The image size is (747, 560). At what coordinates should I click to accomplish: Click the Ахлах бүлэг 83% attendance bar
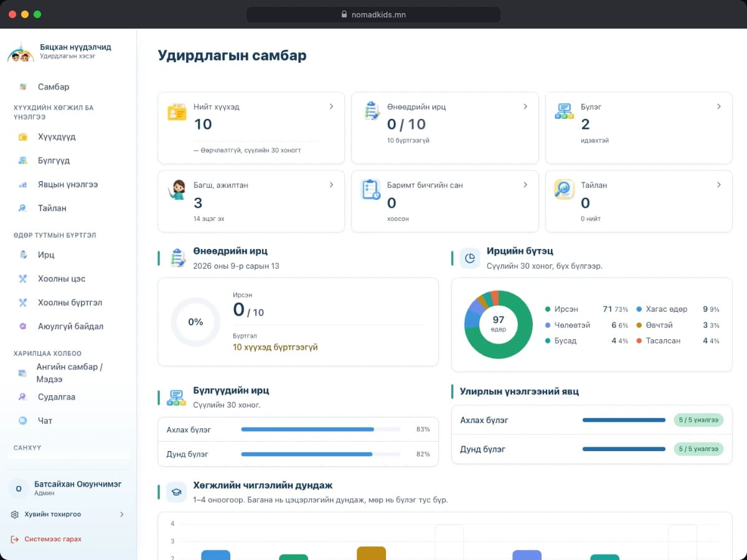pos(321,429)
